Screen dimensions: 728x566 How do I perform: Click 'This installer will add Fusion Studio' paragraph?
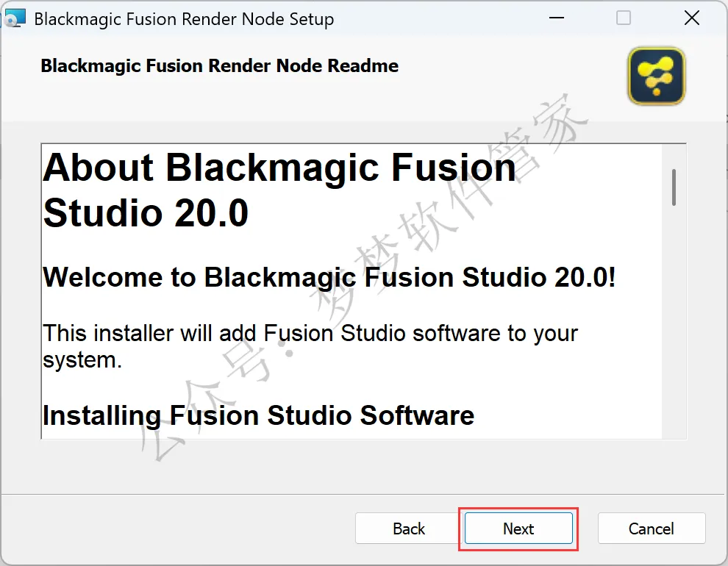pyautogui.click(x=310, y=346)
